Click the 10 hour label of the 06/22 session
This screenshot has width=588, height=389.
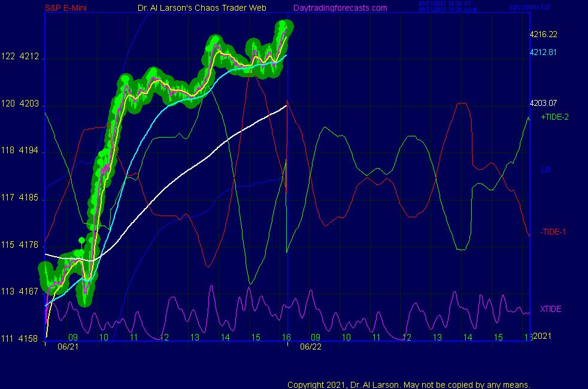click(x=346, y=338)
